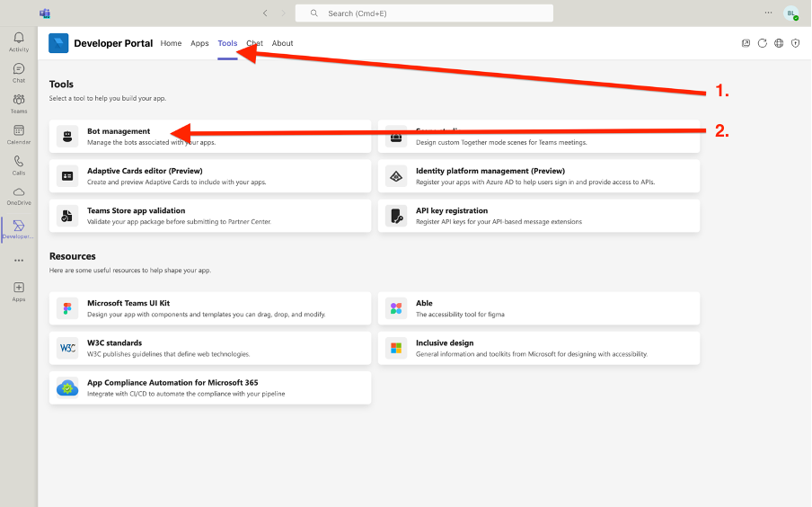Open the Together mode scenes card
This screenshot has width=812, height=507.
[x=539, y=137]
